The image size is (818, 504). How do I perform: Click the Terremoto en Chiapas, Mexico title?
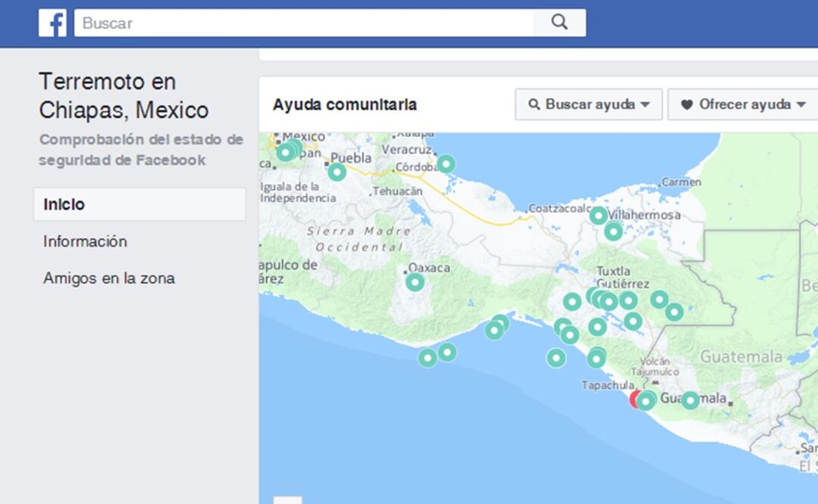(x=123, y=95)
